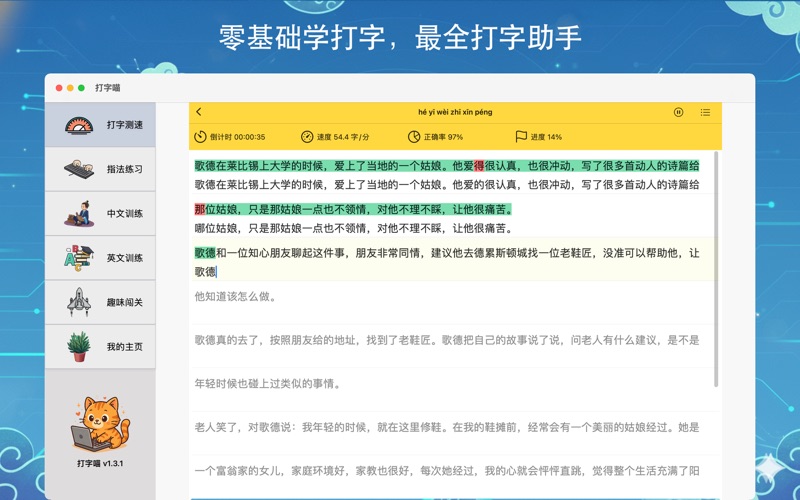The height and width of the screenshot is (500, 800).
Task: Click the 倒计时 00:00:35 text
Action: 237,137
